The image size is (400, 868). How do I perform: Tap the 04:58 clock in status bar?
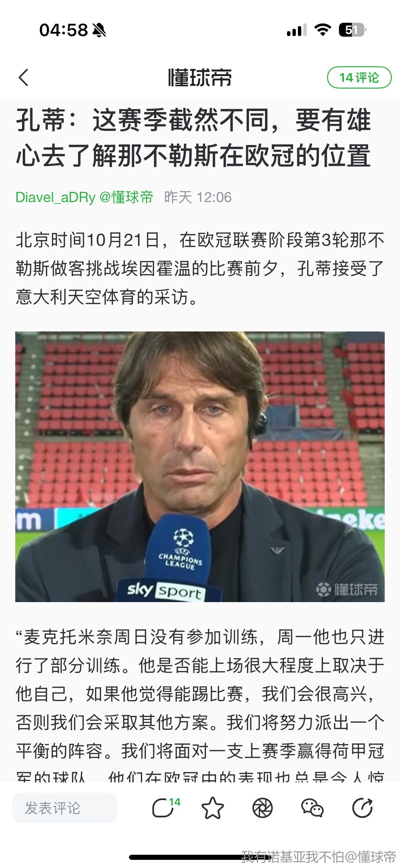[63, 30]
